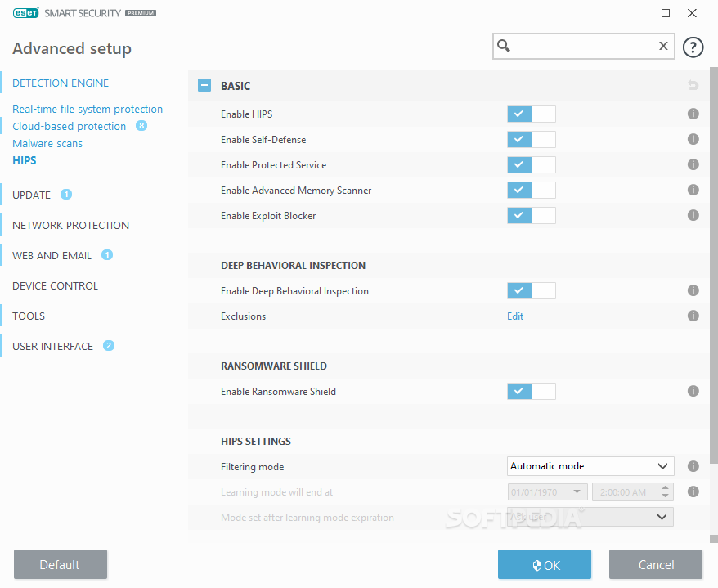Open UPDATE section
Screen dimensions: 718x588
click(31, 195)
